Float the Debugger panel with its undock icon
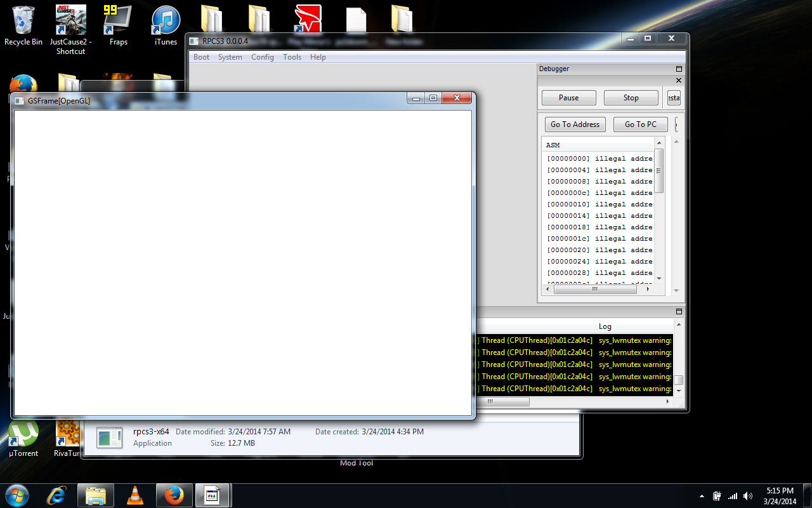 point(679,69)
